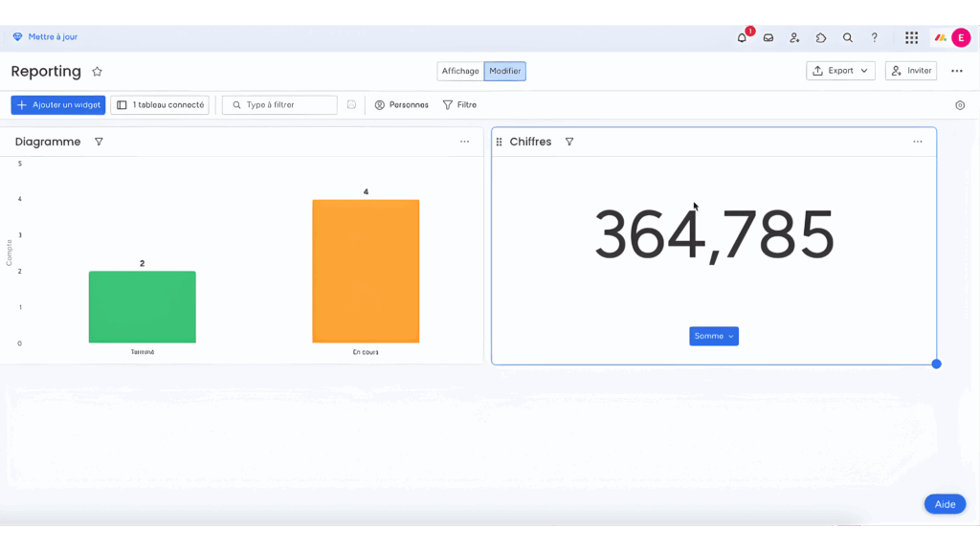Open the Diagramme widget three-dot menu

pos(464,142)
